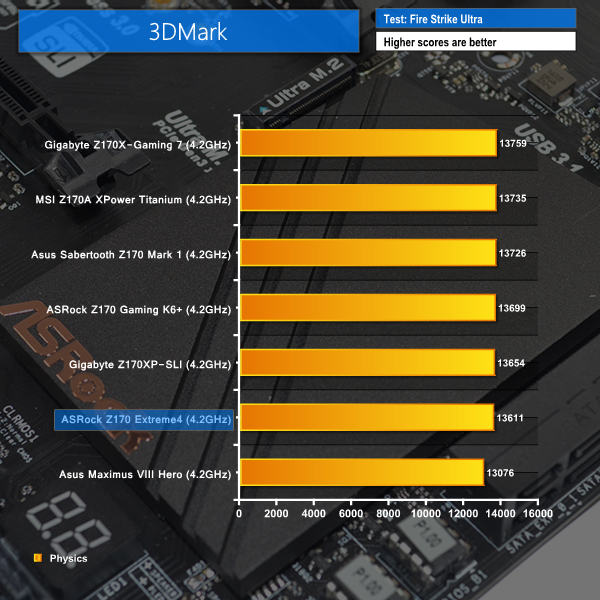
Task: Click the 10000 axis tick label
Action: point(426,514)
